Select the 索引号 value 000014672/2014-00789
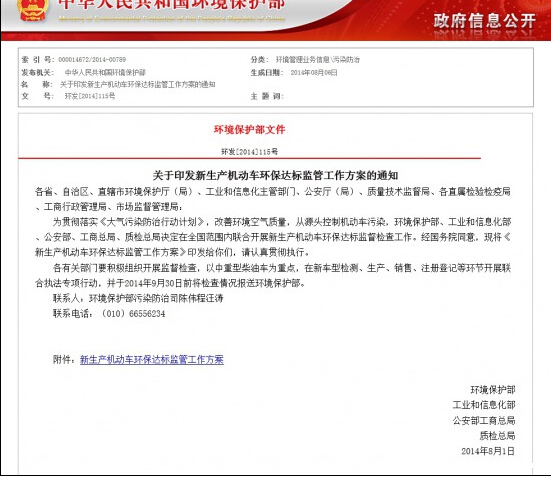 click(x=92, y=59)
